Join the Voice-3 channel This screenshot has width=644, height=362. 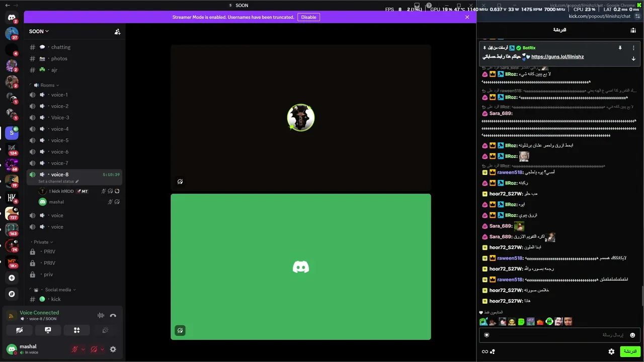tap(74, 118)
